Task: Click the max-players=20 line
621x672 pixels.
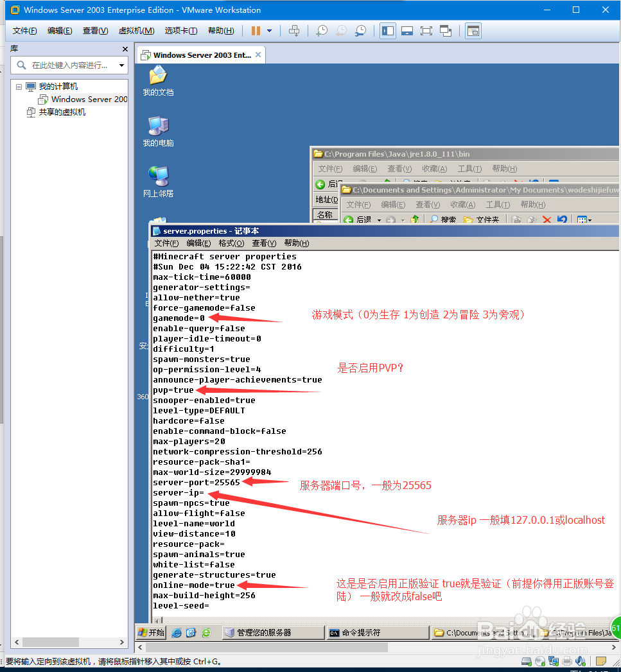Action: [189, 442]
